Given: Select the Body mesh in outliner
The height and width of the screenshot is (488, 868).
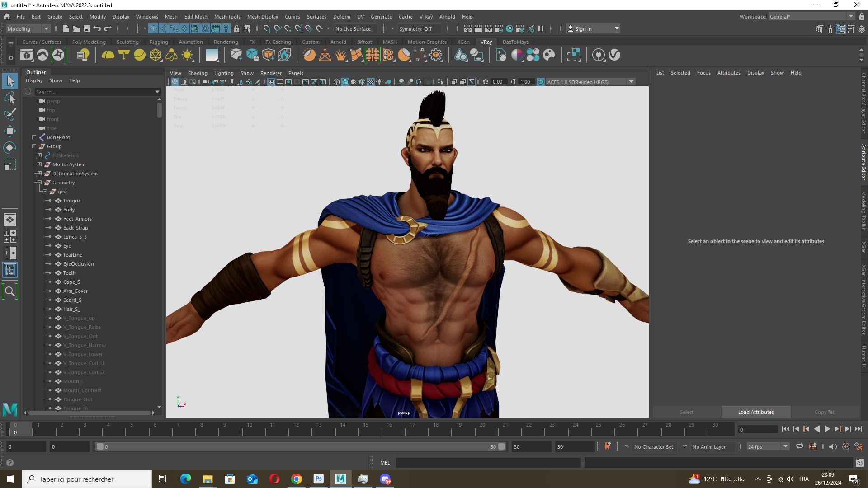Looking at the screenshot, I should (x=69, y=210).
